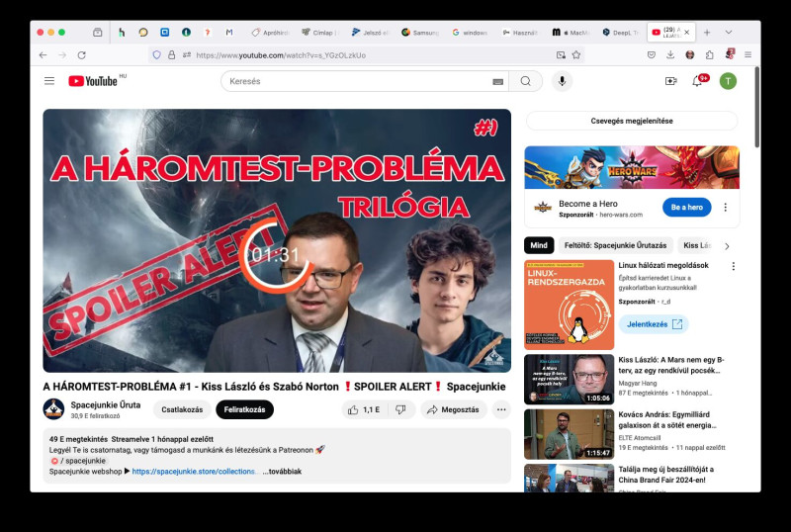Open Linux-rendszergazda ad thumbnail
Viewport: 791px width, 532px height.
[570, 305]
